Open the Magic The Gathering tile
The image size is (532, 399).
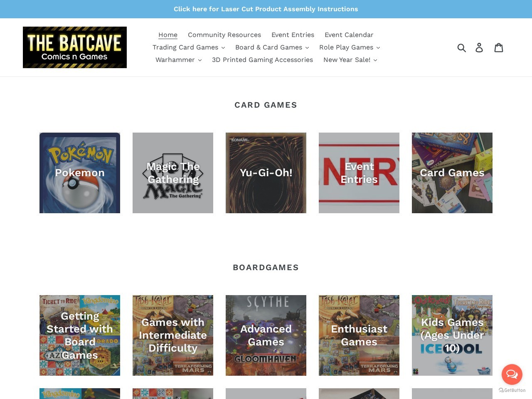pyautogui.click(x=172, y=173)
